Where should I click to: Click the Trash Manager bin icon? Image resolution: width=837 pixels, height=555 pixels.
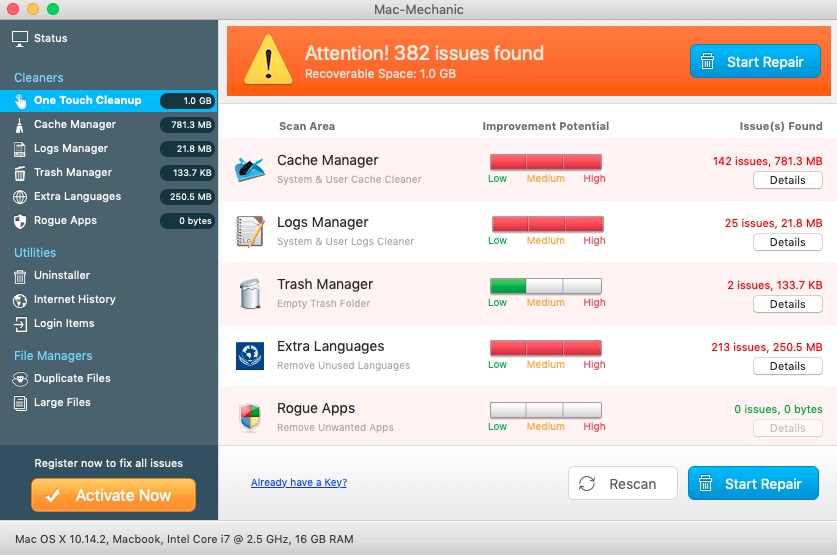coord(249,293)
